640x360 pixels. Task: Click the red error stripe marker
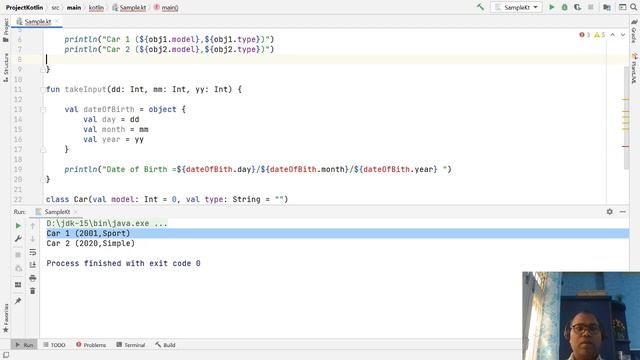click(625, 147)
